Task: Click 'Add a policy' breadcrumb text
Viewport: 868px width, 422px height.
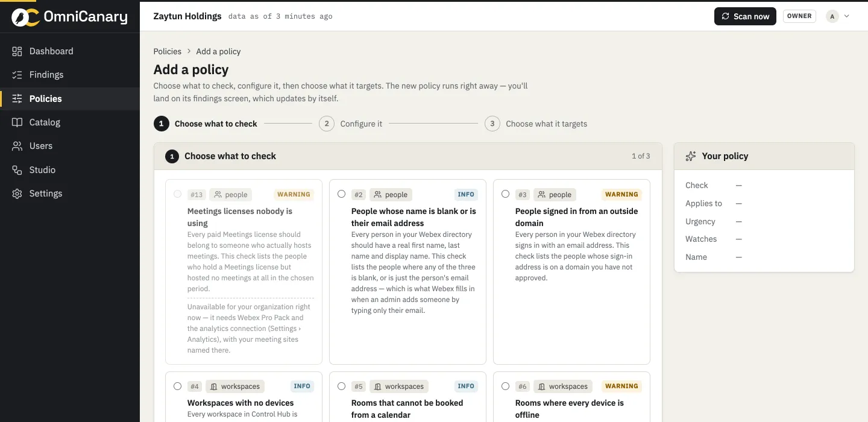Action: (x=218, y=51)
